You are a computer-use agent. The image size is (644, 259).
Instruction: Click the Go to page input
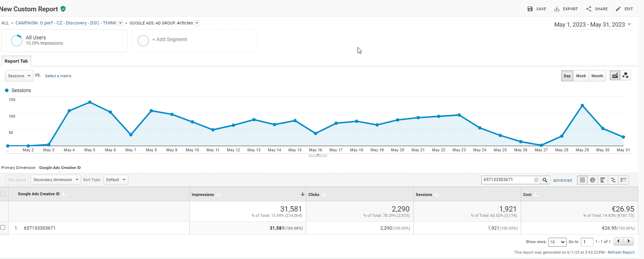pyautogui.click(x=587, y=242)
